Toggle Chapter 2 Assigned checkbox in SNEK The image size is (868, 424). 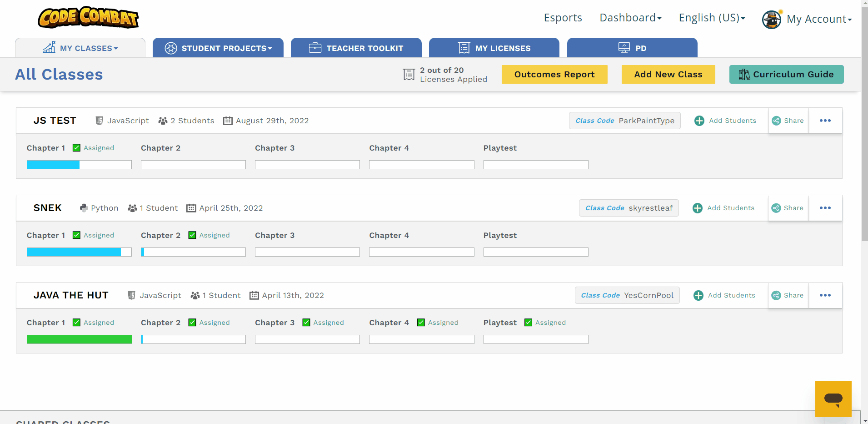pos(192,235)
